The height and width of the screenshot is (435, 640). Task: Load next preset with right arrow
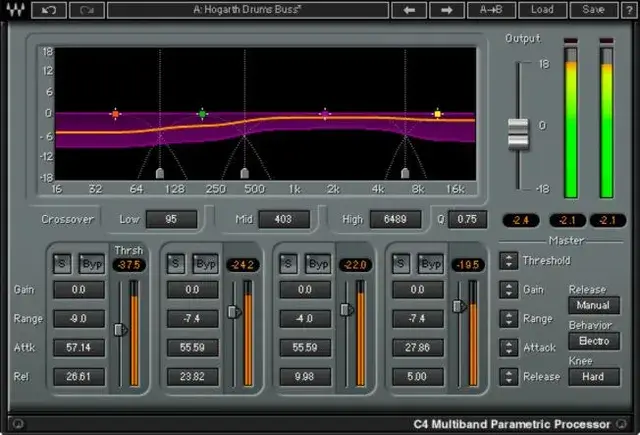[446, 10]
